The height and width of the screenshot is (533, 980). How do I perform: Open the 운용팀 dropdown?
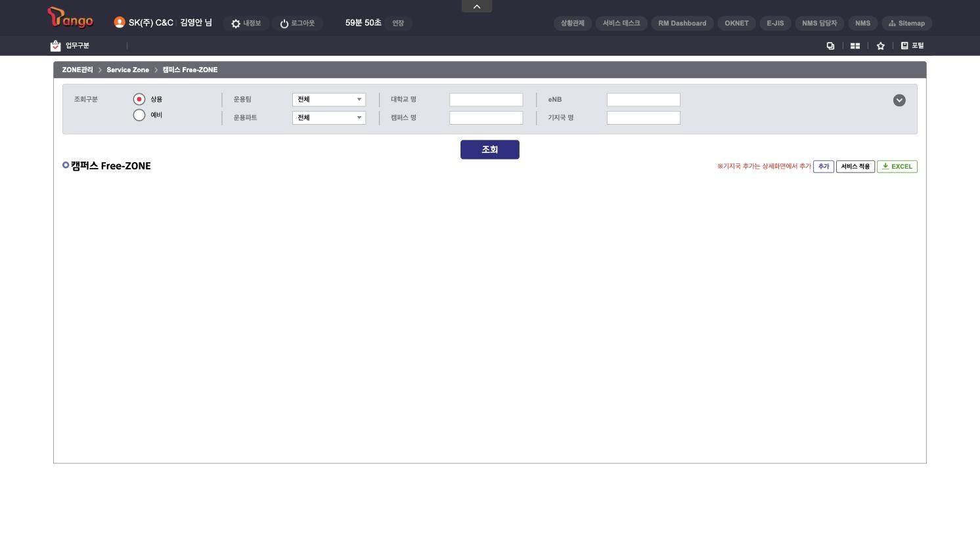[329, 100]
